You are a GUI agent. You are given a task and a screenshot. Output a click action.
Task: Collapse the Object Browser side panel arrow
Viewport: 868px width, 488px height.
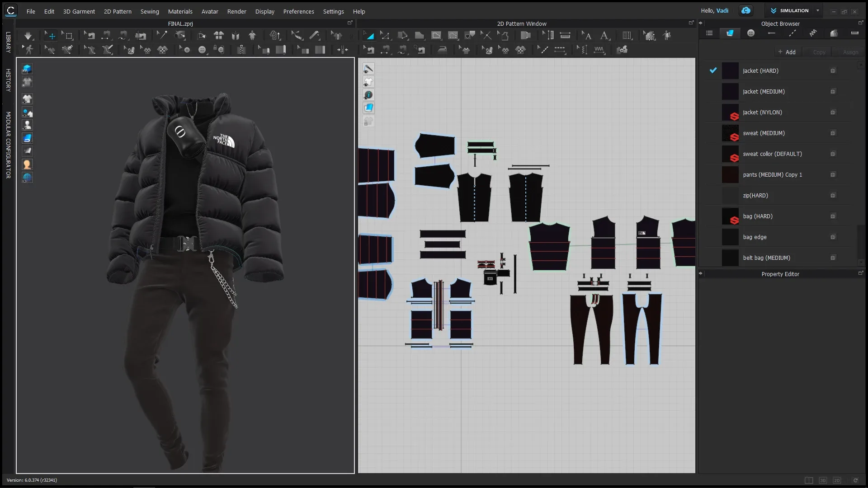pos(700,22)
